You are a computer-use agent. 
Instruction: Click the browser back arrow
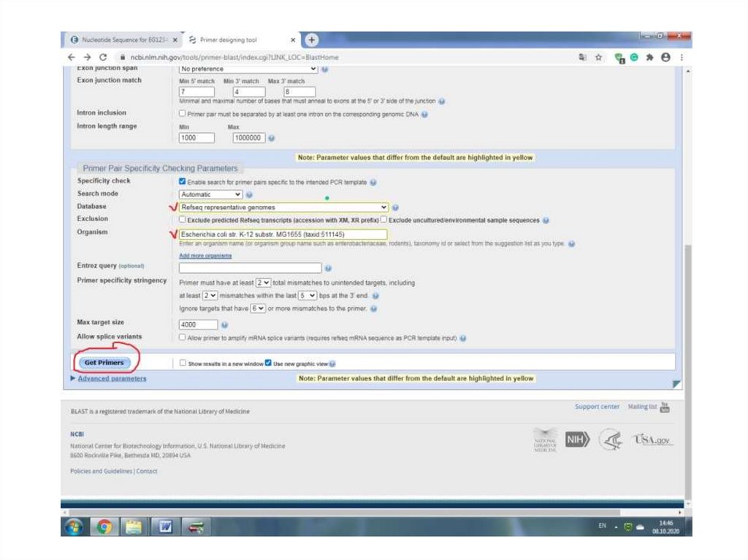(x=72, y=57)
